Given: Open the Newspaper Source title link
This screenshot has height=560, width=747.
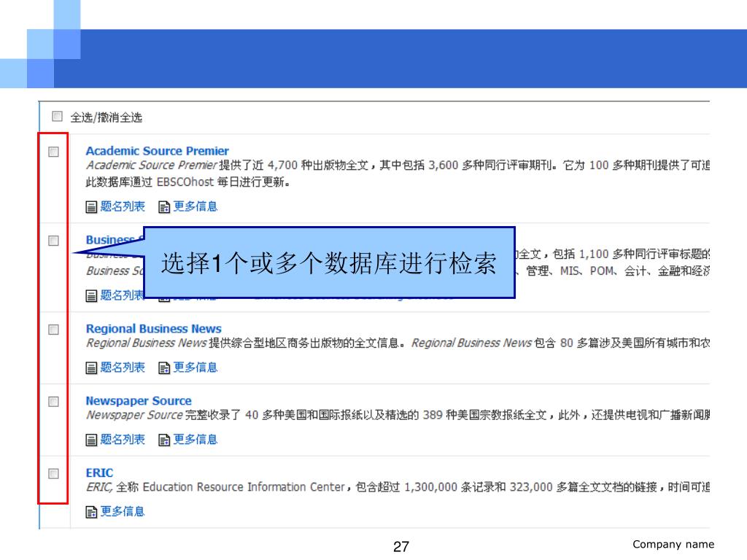Looking at the screenshot, I should pyautogui.click(x=139, y=401).
